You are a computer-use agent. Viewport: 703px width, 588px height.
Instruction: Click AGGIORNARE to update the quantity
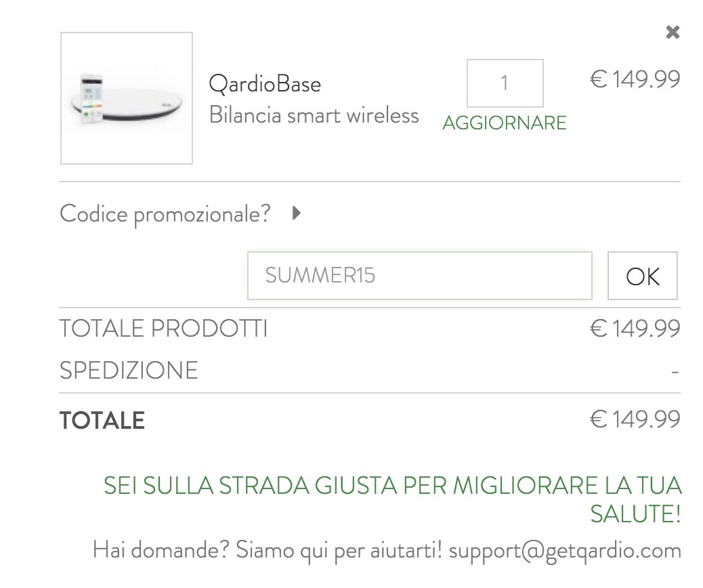[x=505, y=123]
